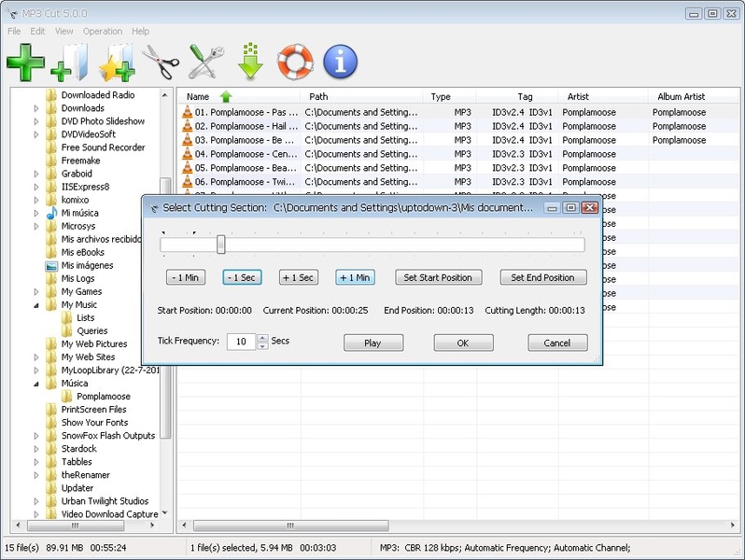The height and width of the screenshot is (560, 745).
Task: Click the Add favorites star icon
Action: [x=116, y=63]
